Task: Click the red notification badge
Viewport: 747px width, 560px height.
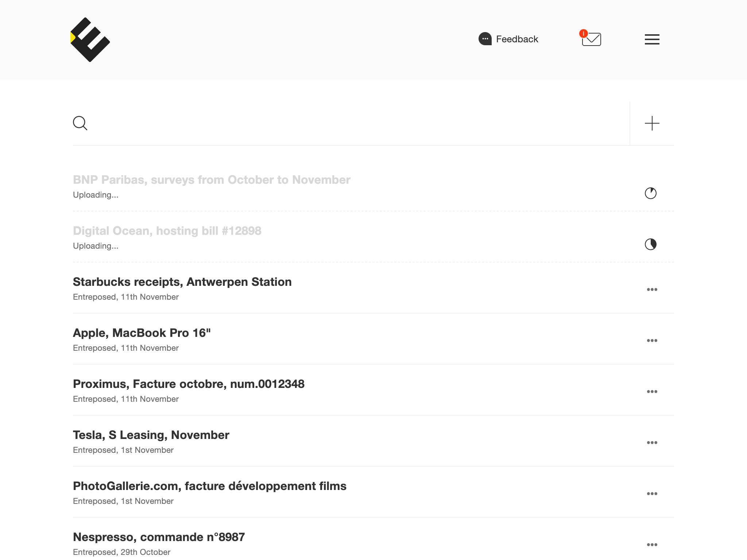Action: [x=584, y=34]
